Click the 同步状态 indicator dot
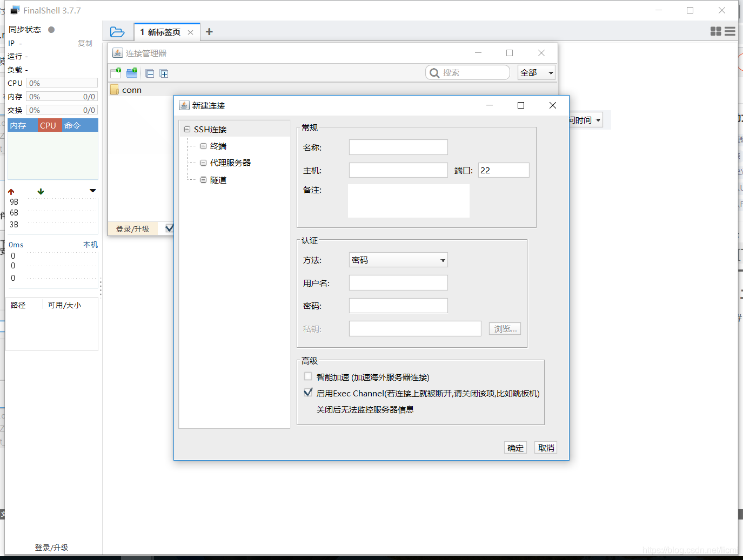Image resolution: width=743 pixels, height=560 pixels. click(51, 30)
